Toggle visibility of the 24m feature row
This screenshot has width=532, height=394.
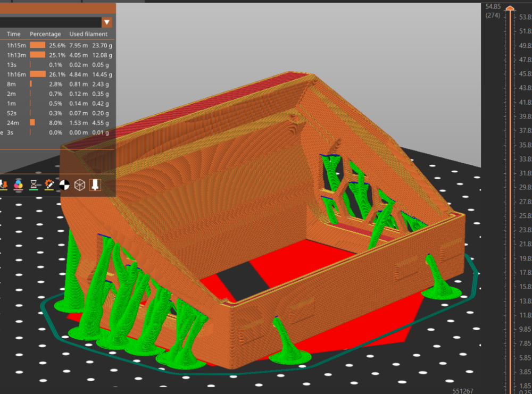point(56,123)
